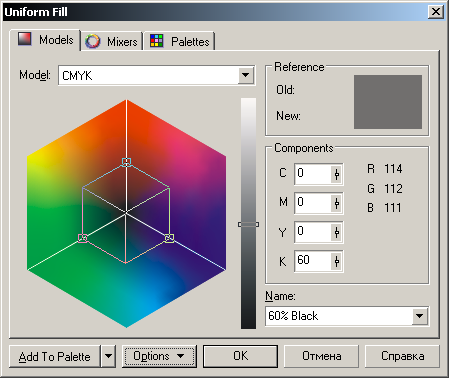Click the Uniform Fill title bar
The width and height of the screenshot is (449, 378).
[x=213, y=12]
